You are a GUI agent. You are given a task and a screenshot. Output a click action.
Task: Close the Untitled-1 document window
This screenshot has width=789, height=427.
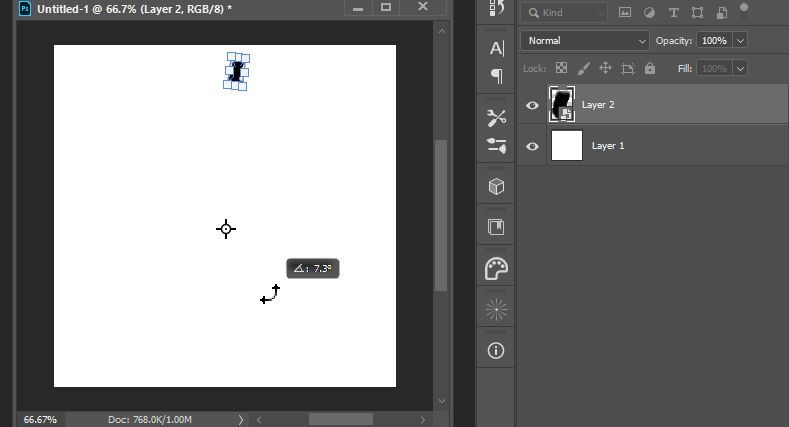423,7
